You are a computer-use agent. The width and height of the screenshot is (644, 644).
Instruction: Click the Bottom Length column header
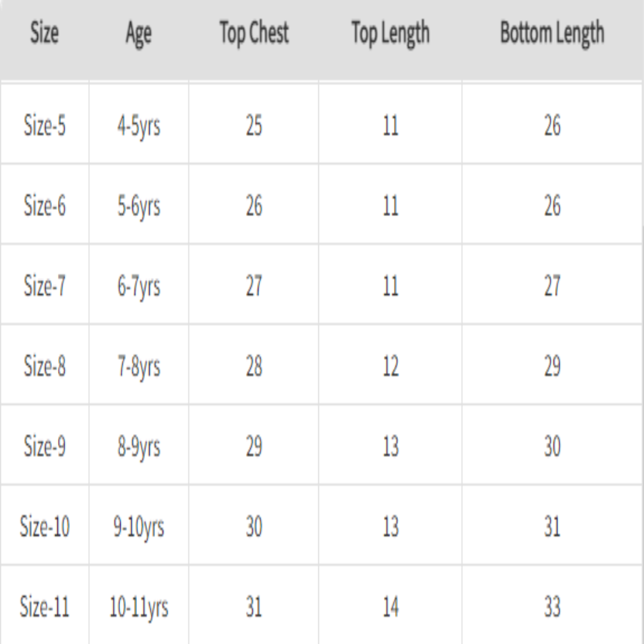(x=552, y=34)
